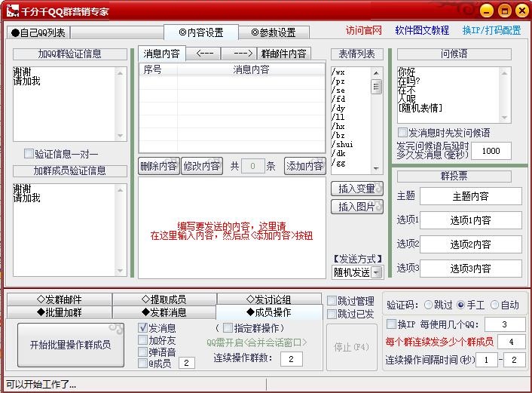Open the 换IP/打码配置 link

(491, 31)
